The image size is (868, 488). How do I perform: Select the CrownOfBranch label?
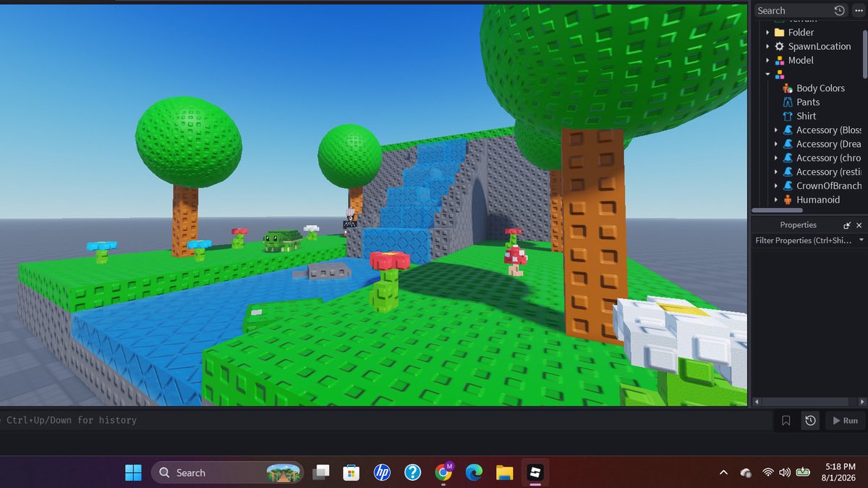pos(829,186)
